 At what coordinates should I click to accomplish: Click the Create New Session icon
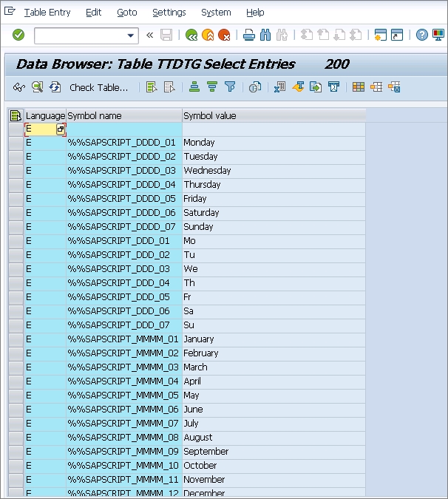pyautogui.click(x=381, y=35)
